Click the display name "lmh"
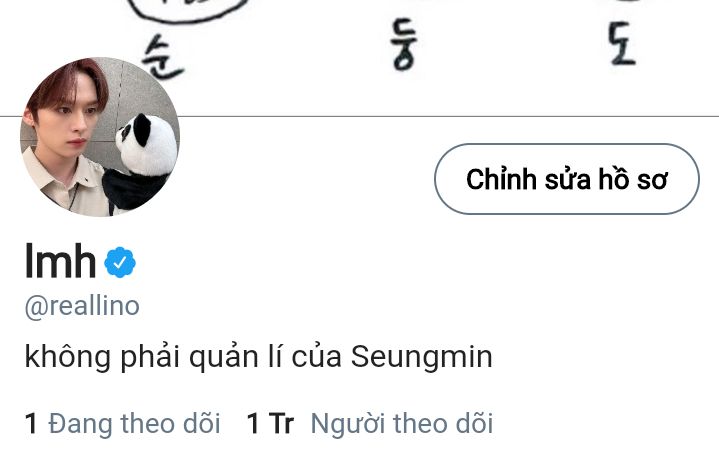The image size is (719, 464). tap(60, 260)
